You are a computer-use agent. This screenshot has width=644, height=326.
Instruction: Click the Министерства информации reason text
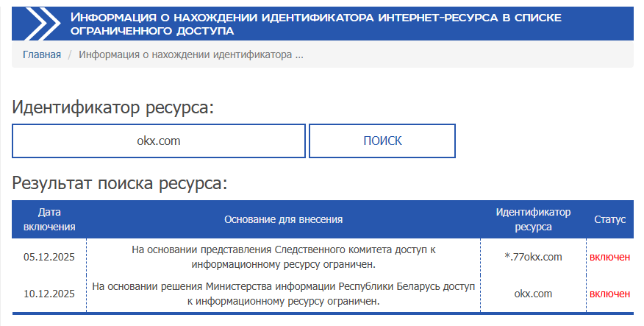pos(283,294)
